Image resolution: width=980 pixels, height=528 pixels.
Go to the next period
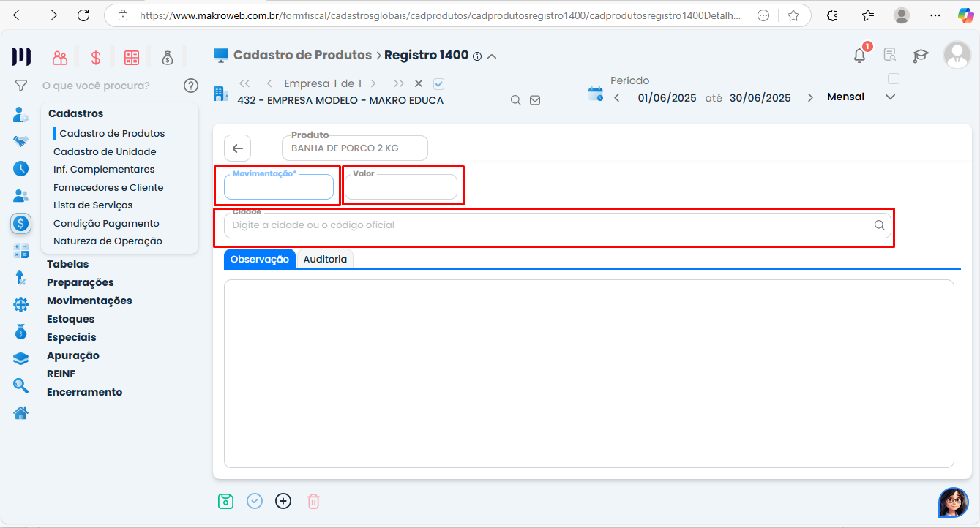pos(810,98)
